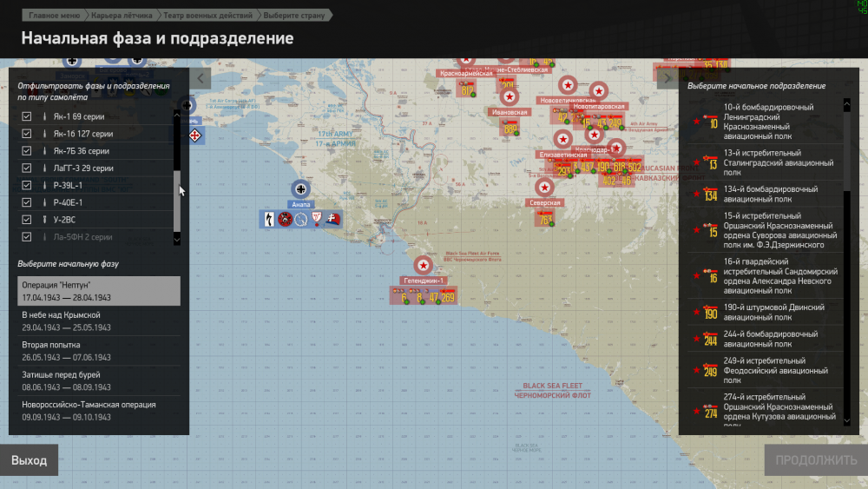Select phase В небе над Крымской

pos(99,321)
